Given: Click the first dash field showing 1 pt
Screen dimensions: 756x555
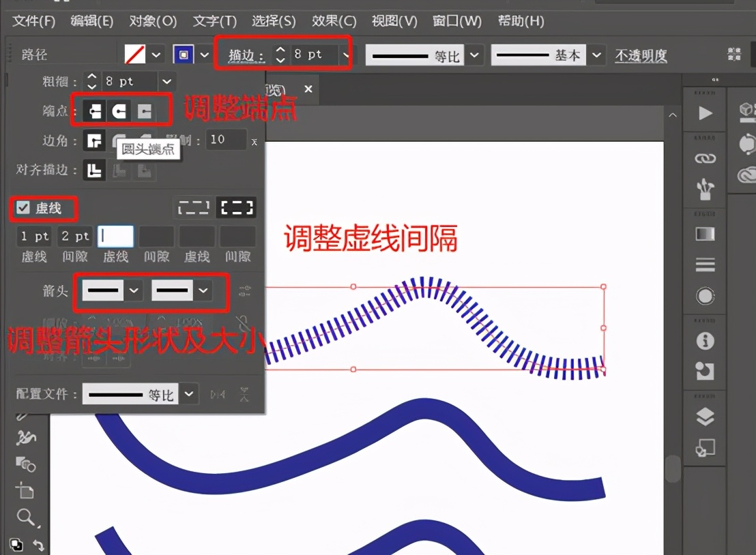Looking at the screenshot, I should click(34, 236).
